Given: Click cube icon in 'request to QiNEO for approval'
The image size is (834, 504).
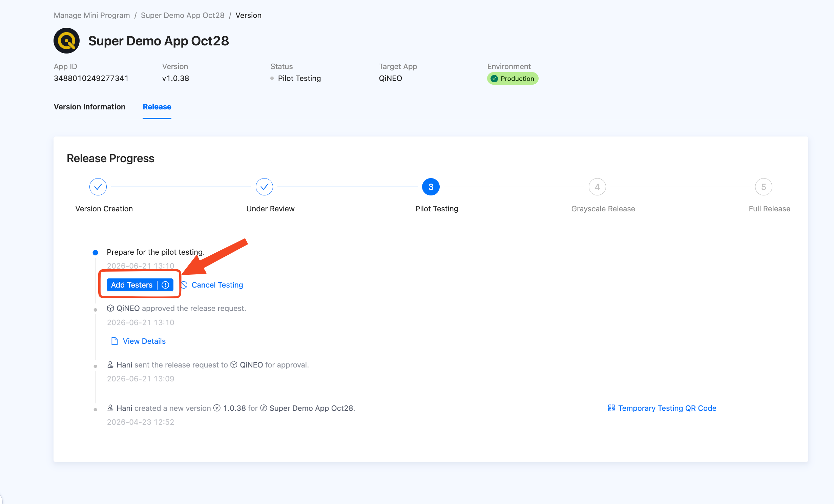Looking at the screenshot, I should 234,365.
